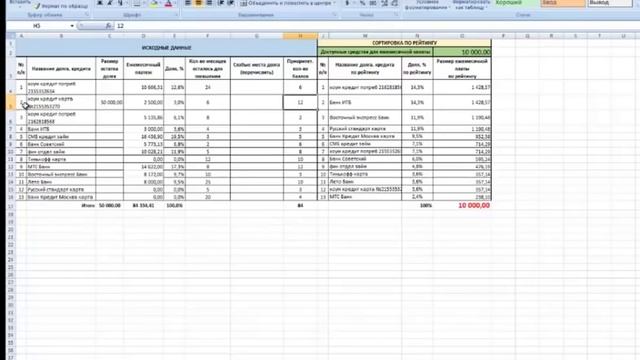
Task: Select column B header
Action: click(61, 36)
